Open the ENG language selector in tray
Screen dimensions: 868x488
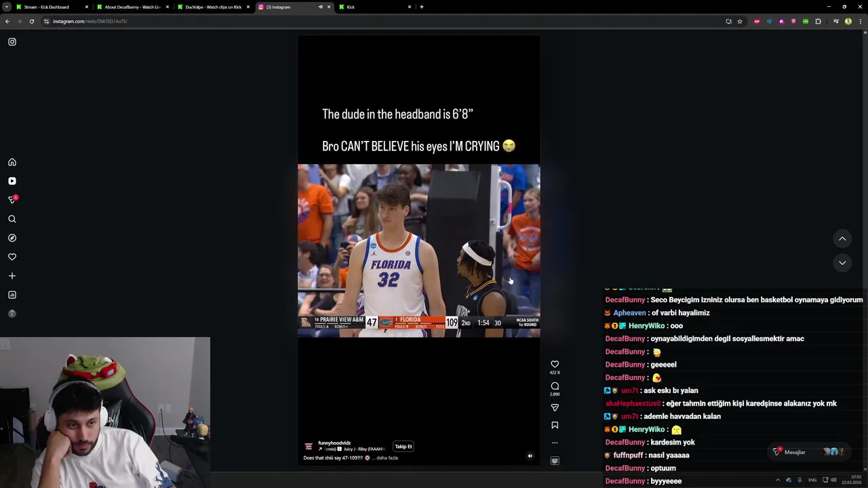pos(812,480)
